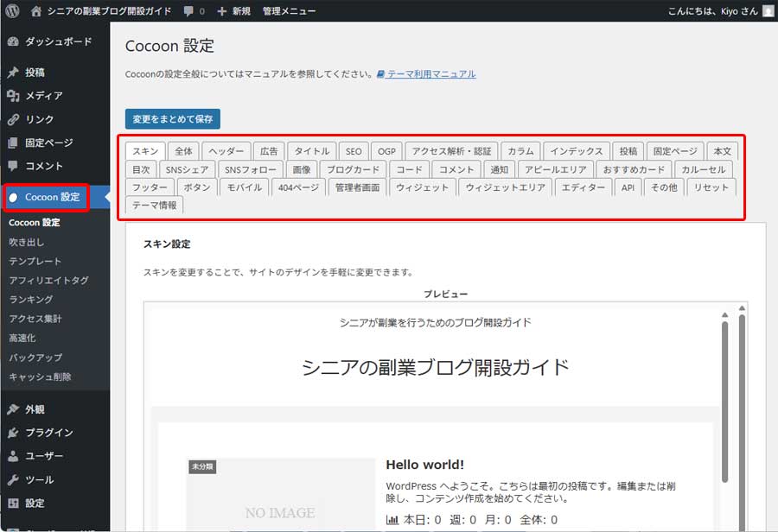Select the Appearance icon in sidebar

tap(15, 408)
